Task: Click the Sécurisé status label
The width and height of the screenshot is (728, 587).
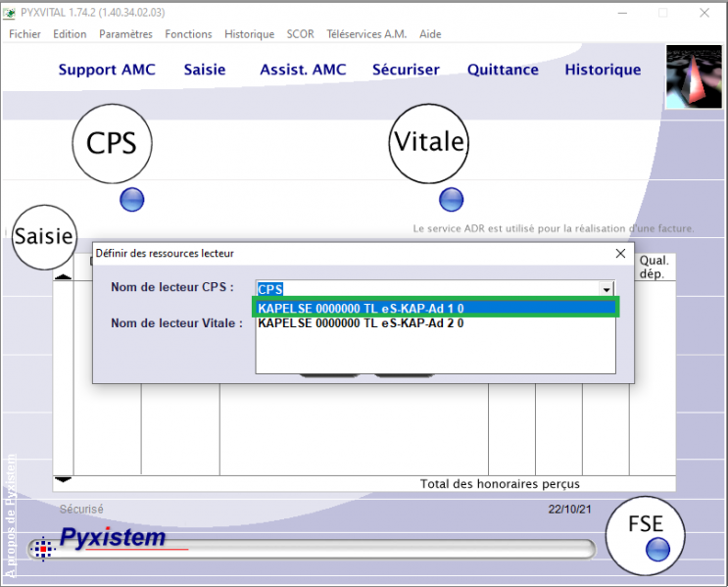Action: pos(81,509)
